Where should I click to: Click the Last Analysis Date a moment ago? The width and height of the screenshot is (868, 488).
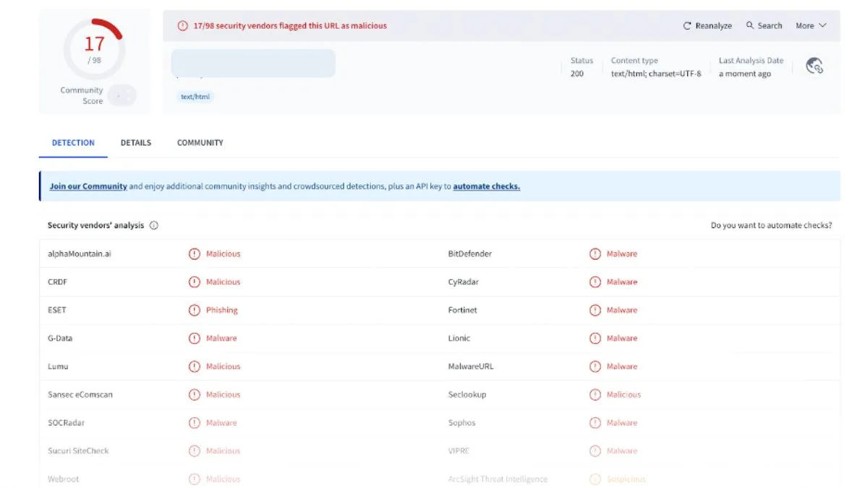[745, 74]
